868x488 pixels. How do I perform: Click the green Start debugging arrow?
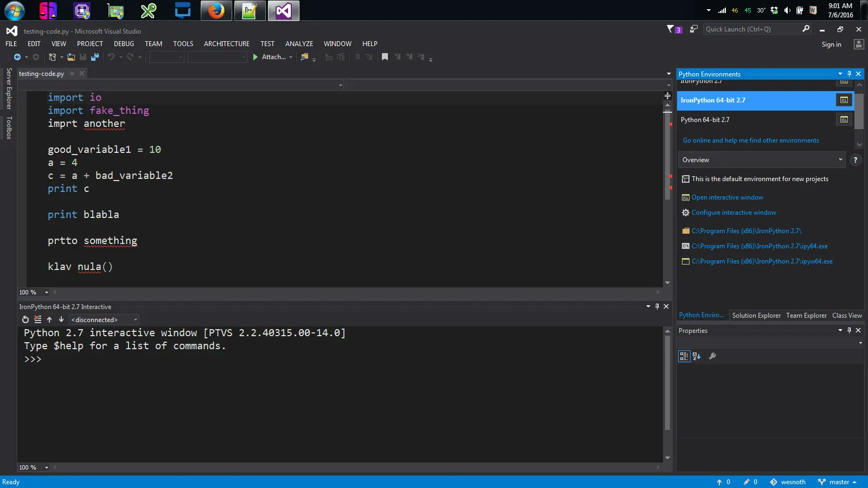pos(256,57)
